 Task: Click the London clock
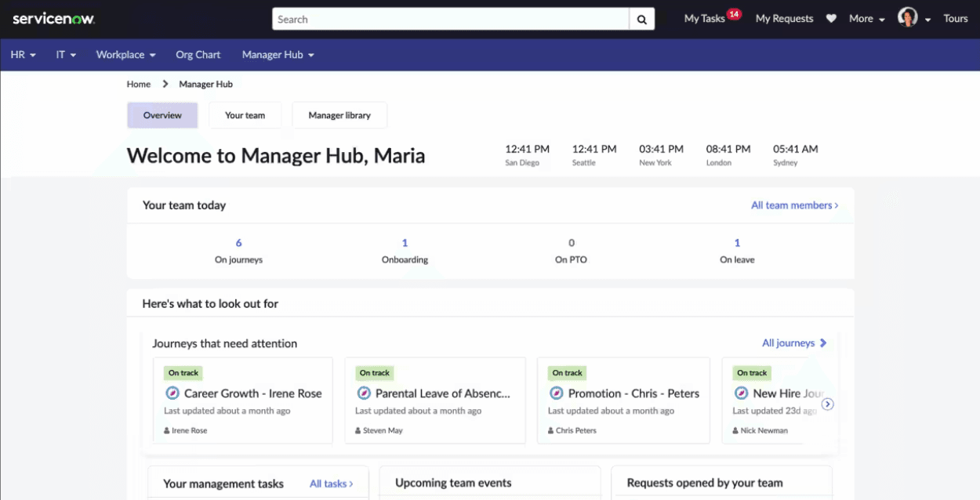[x=728, y=154]
